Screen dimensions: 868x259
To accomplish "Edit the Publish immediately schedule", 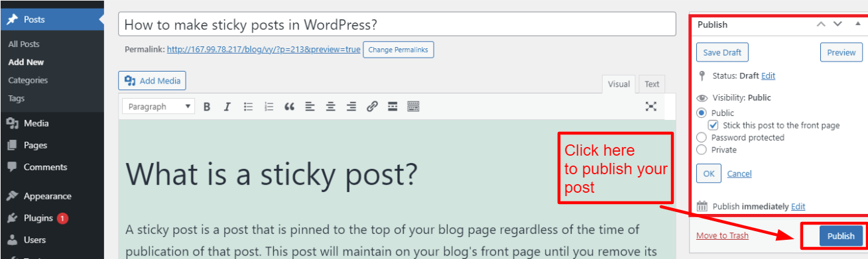I will (x=798, y=207).
